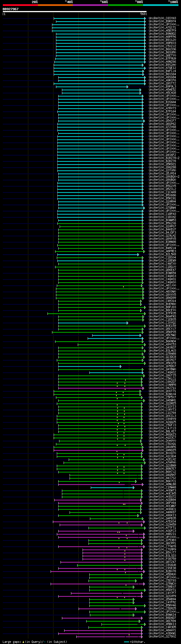Click label UniRef100_B6SUM0
Screen dimensions: 181x644
coord(162,53)
